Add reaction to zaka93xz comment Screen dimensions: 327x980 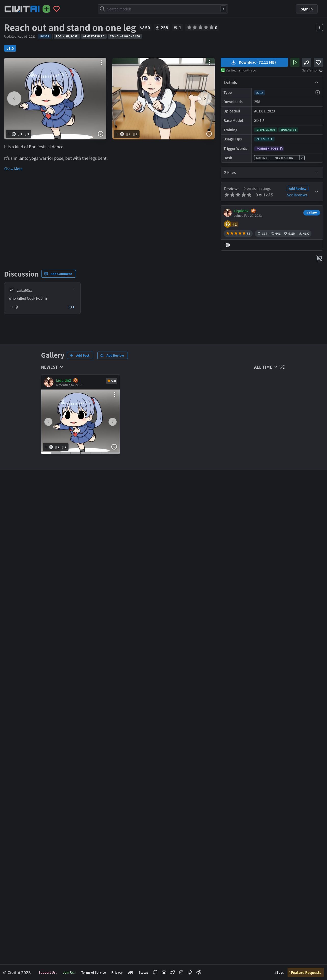[x=15, y=307]
